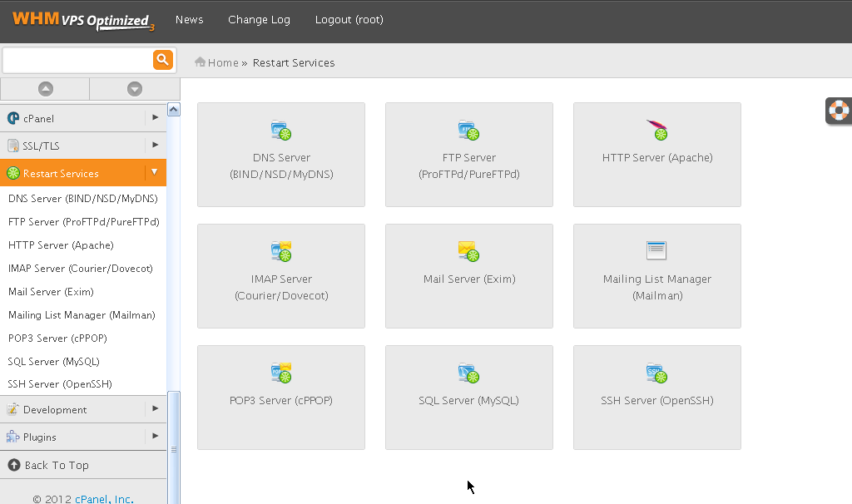
Task: Click the IMAP Server envelope icon
Action: tap(281, 251)
